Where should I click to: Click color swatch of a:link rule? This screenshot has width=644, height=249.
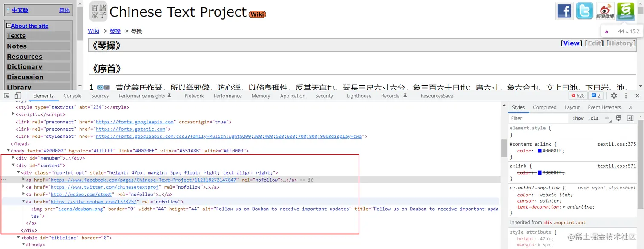(540, 172)
